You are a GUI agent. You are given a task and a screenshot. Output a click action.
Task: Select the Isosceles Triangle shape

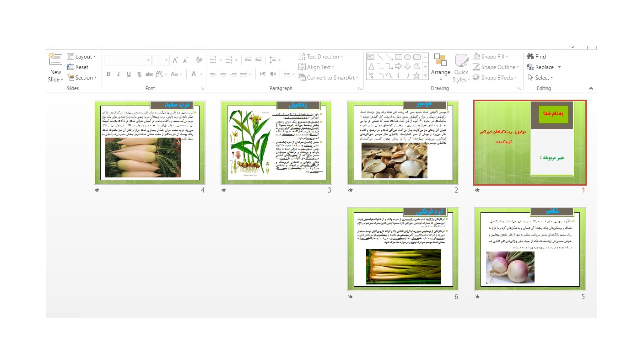(371, 66)
